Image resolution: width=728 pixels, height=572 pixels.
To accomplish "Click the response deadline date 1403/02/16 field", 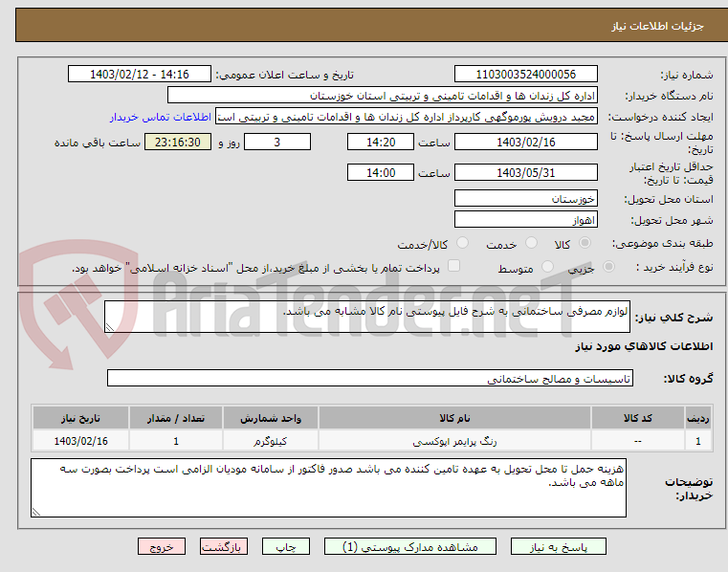I will tap(526, 143).
